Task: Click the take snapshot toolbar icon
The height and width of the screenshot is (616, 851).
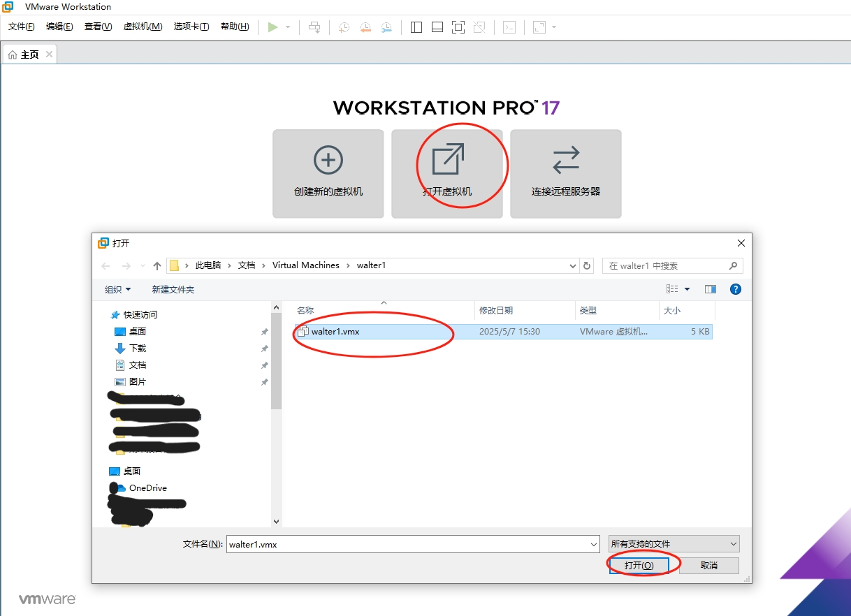Action: [344, 27]
